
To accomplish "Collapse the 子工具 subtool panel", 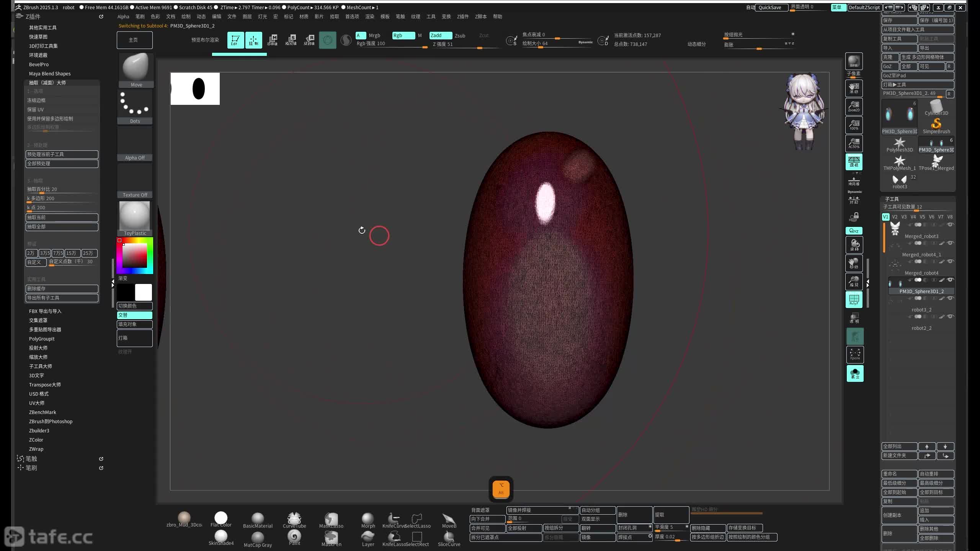I will point(892,199).
